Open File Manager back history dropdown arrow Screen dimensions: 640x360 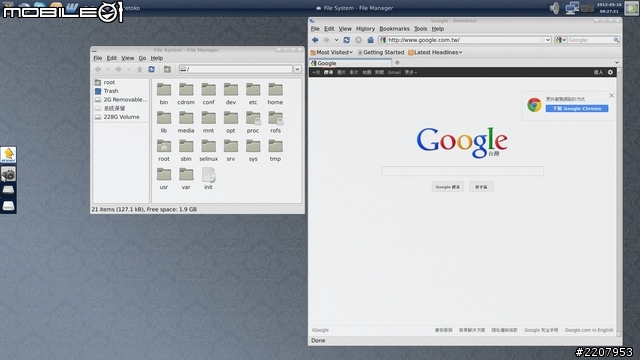[x=108, y=69]
